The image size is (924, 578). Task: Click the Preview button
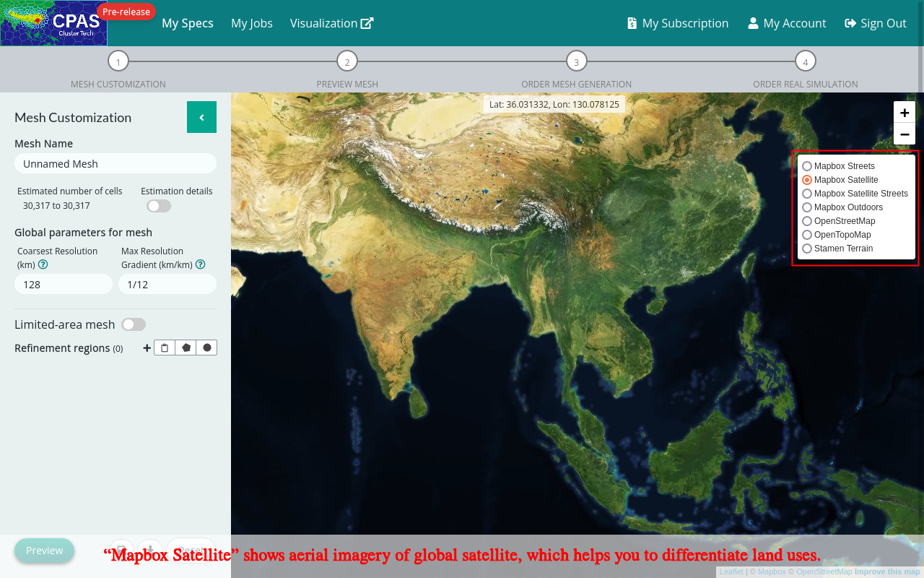pyautogui.click(x=44, y=551)
